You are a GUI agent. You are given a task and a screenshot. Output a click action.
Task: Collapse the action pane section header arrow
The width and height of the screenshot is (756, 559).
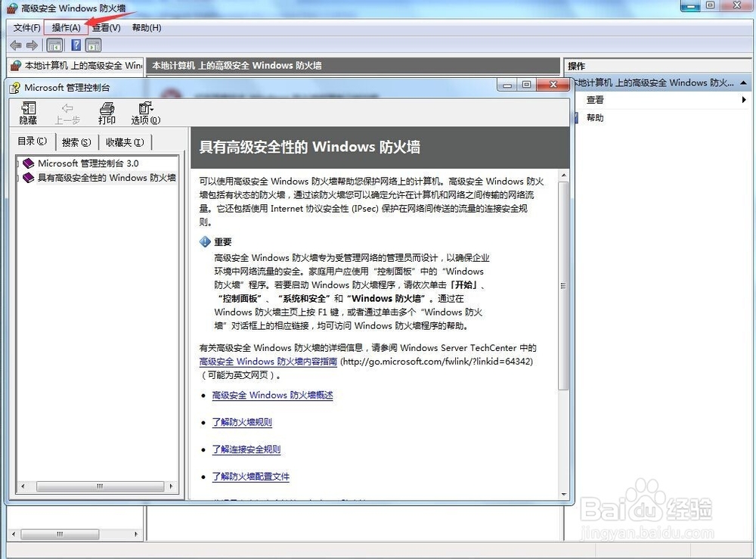[x=744, y=83]
